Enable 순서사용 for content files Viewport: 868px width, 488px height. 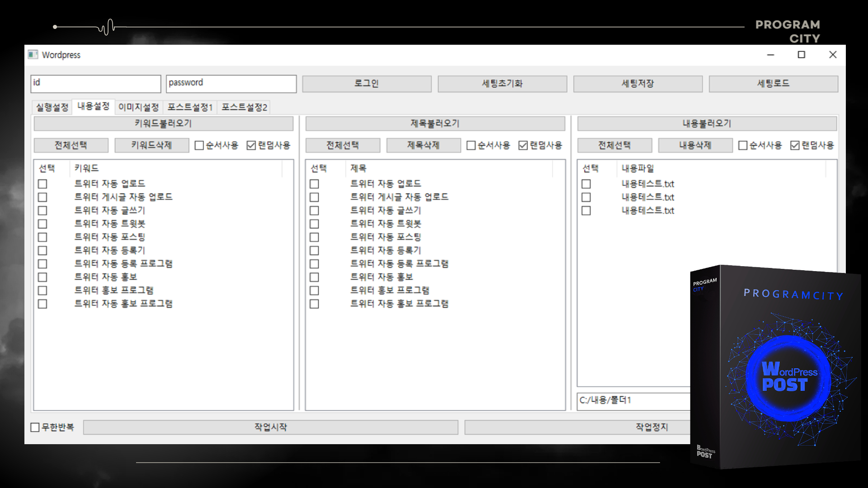click(743, 145)
